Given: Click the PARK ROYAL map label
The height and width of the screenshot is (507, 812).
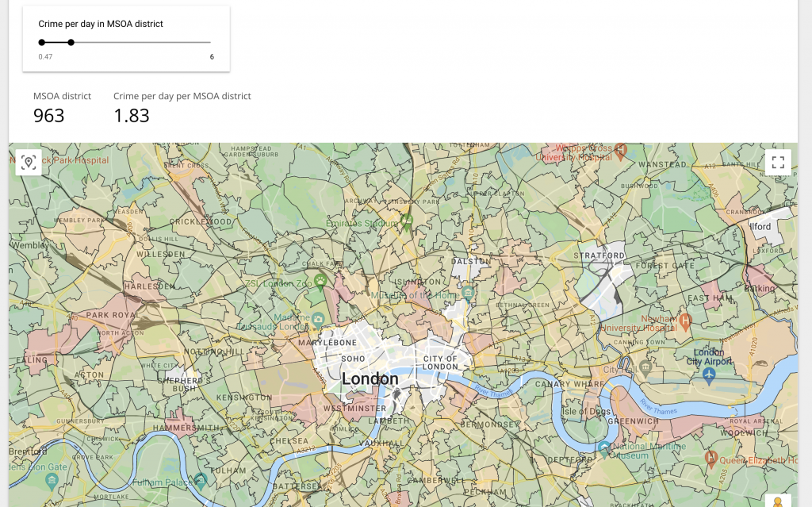Looking at the screenshot, I should [113, 315].
